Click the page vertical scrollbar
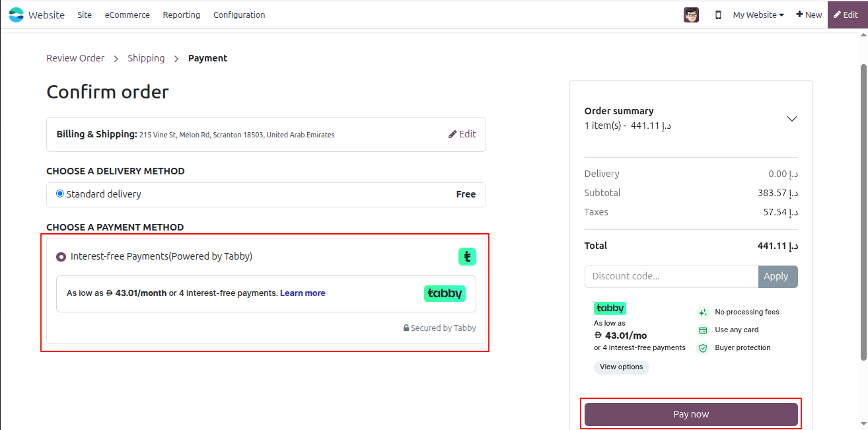 pyautogui.click(x=863, y=211)
